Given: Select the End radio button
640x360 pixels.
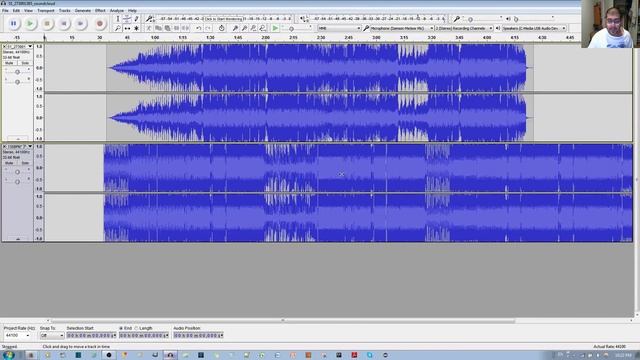Looking at the screenshot, I should click(x=121, y=328).
